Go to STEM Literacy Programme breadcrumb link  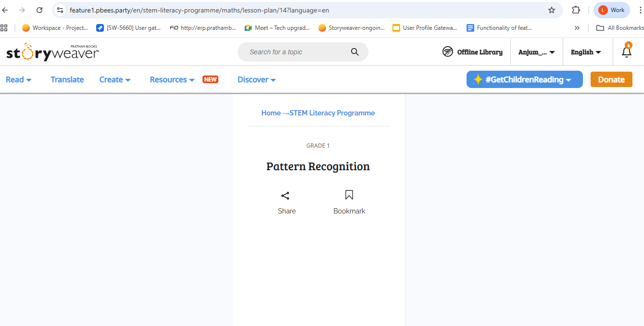(332, 113)
